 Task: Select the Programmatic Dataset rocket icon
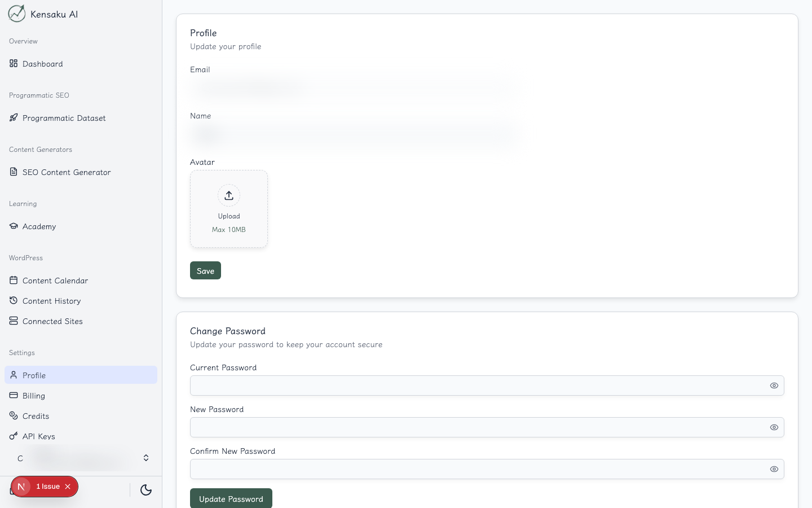pos(14,118)
